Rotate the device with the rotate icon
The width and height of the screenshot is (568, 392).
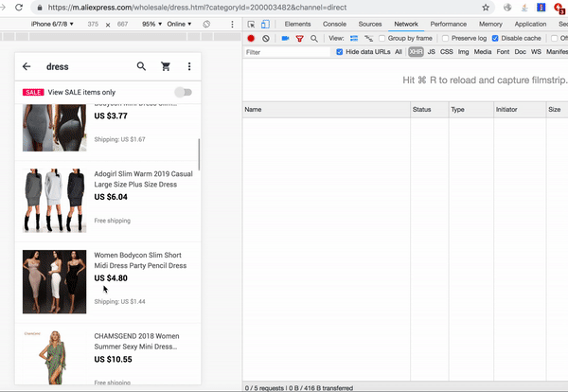(x=206, y=25)
